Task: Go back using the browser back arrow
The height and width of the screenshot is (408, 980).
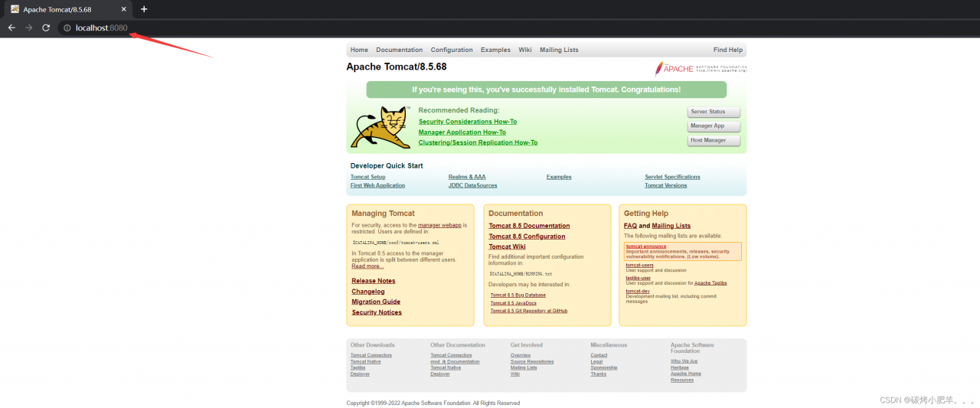Action: tap(11, 28)
